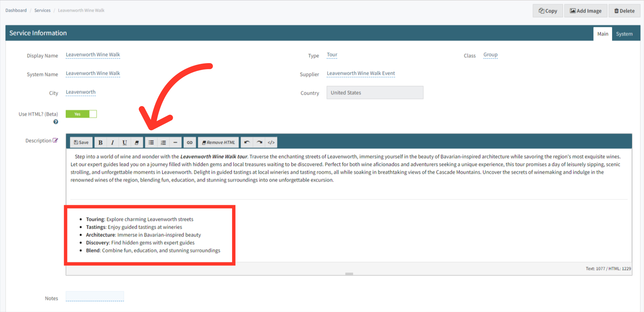Edit the Display Name value
This screenshot has height=312, width=644.
[x=93, y=55]
